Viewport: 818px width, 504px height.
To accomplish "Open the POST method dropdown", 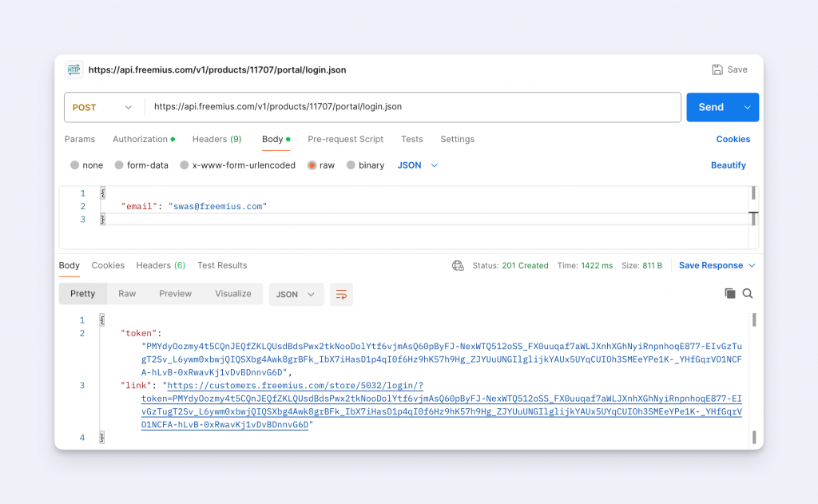I will click(x=104, y=107).
